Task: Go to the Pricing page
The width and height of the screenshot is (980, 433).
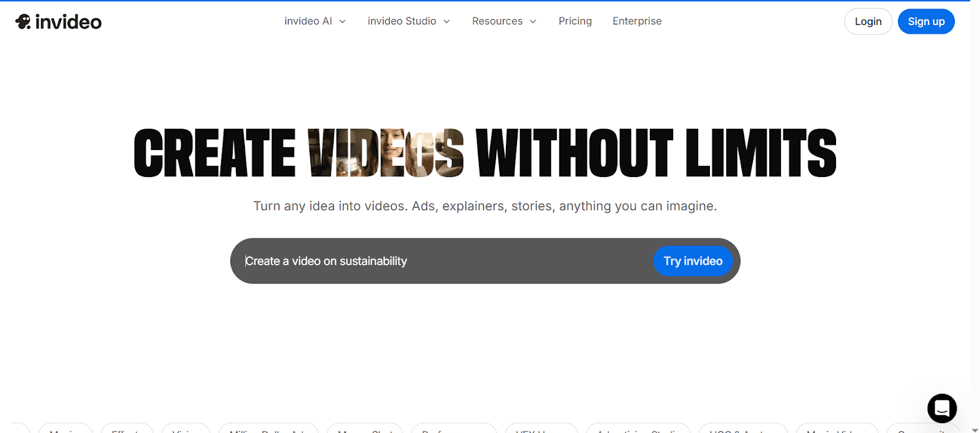Action: 575,21
